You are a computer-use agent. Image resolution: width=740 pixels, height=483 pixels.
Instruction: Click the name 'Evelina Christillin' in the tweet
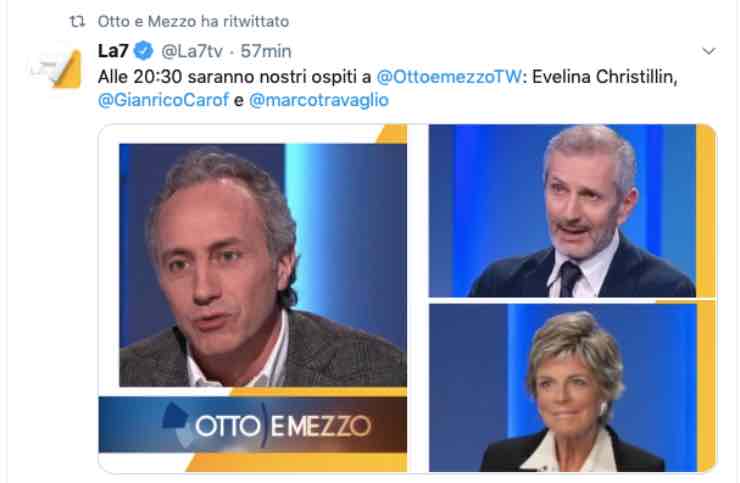tap(603, 76)
